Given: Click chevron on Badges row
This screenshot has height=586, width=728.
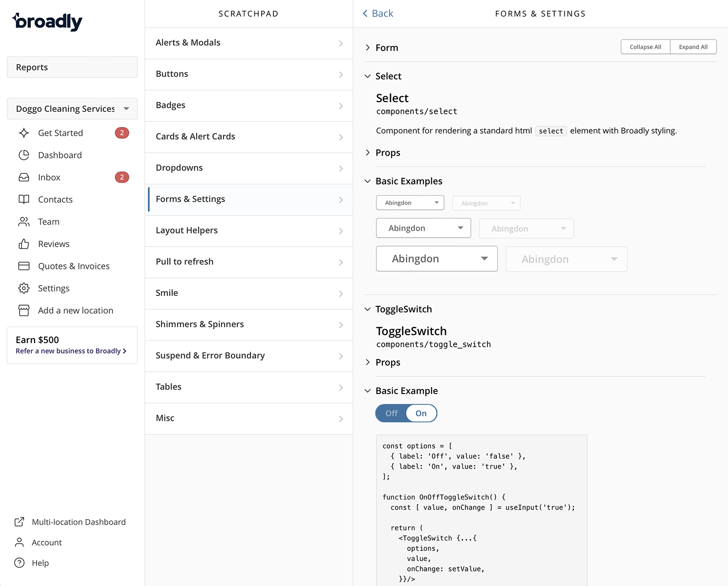Looking at the screenshot, I should coord(341,106).
